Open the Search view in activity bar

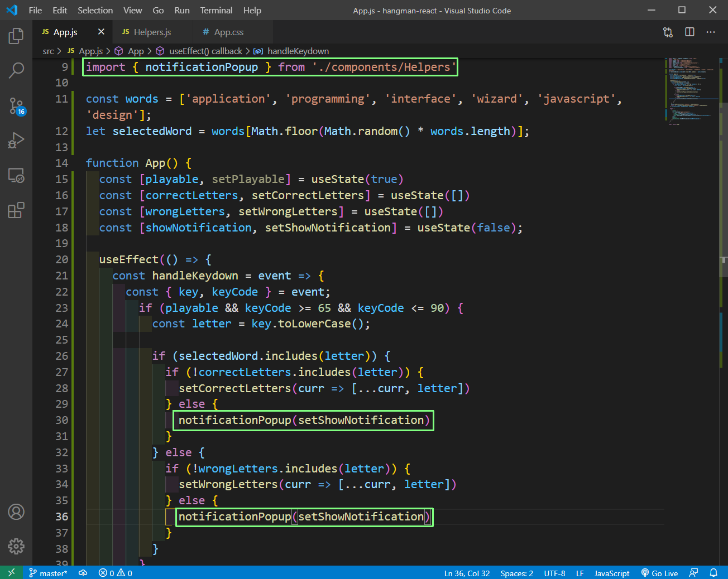(x=16, y=70)
